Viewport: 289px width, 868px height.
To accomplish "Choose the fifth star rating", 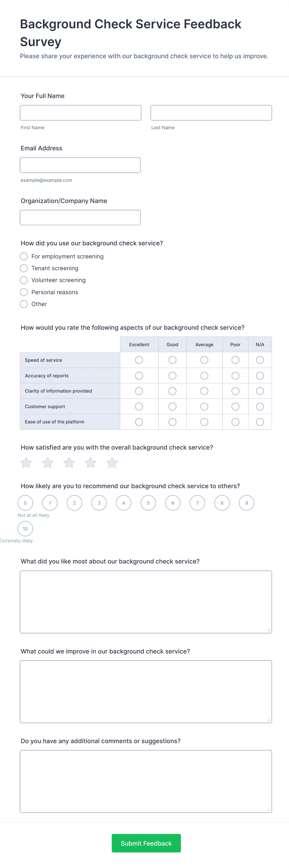I will (112, 463).
